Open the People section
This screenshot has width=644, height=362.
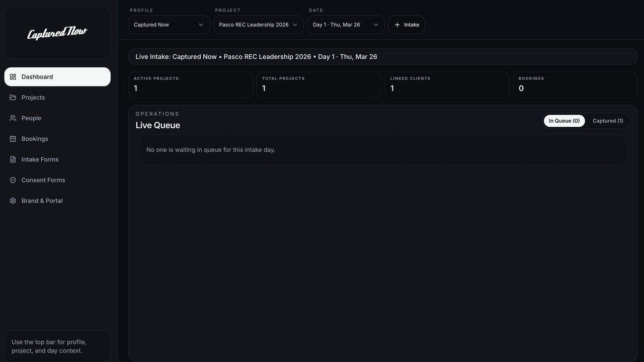(x=57, y=118)
